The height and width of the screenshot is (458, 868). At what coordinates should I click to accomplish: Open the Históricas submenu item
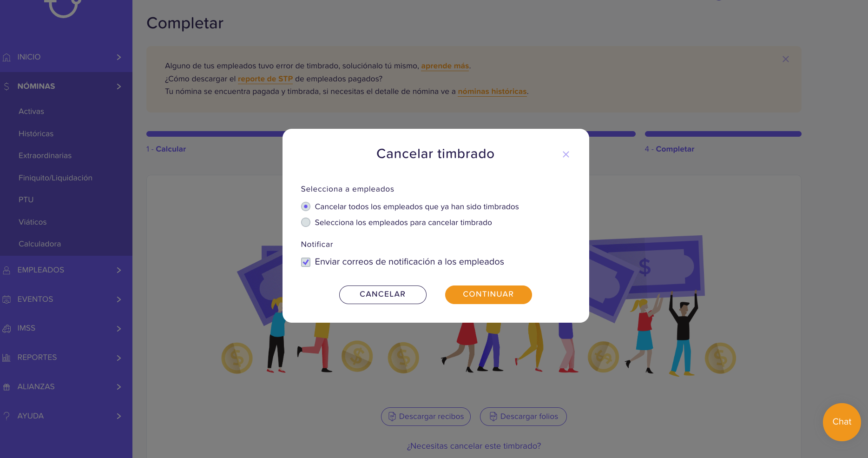pos(36,133)
